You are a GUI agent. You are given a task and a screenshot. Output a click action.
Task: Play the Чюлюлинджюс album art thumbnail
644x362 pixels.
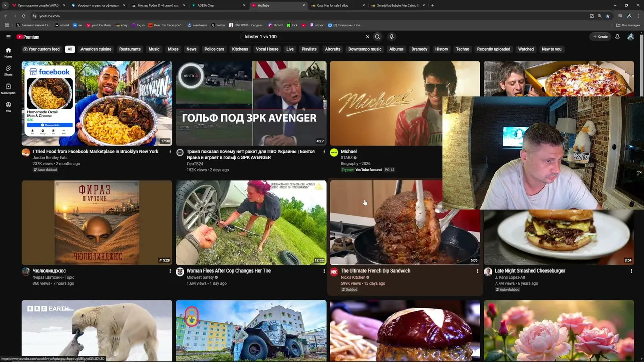pyautogui.click(x=97, y=223)
